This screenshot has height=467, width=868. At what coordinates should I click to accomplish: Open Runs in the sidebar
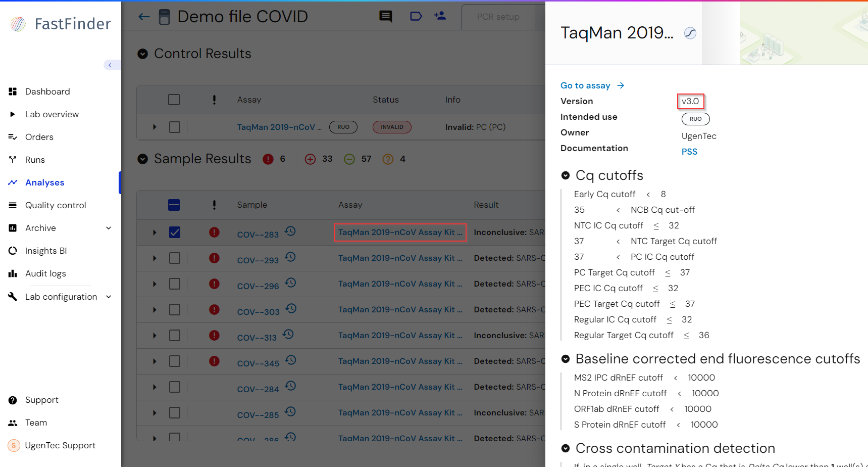click(x=35, y=160)
